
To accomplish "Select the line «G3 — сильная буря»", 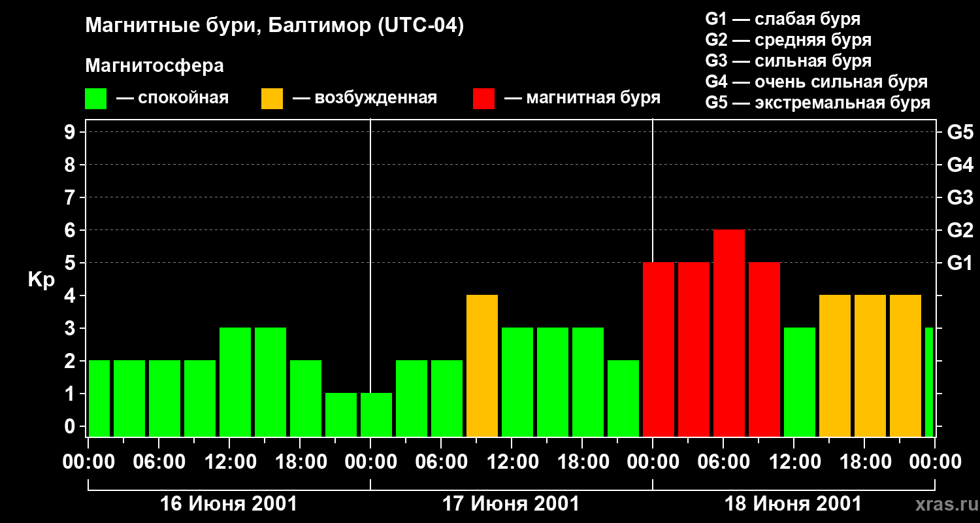I will [x=789, y=61].
